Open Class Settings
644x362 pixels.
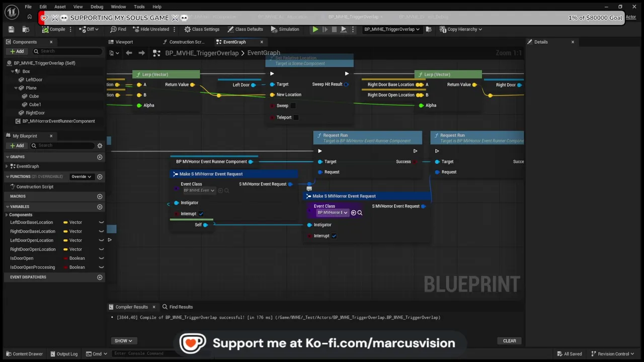[x=202, y=29]
